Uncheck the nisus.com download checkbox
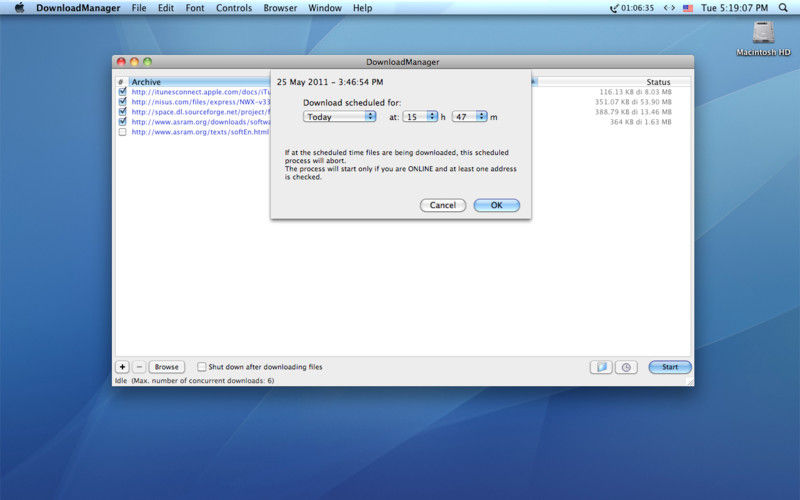This screenshot has width=800, height=500. (x=122, y=102)
